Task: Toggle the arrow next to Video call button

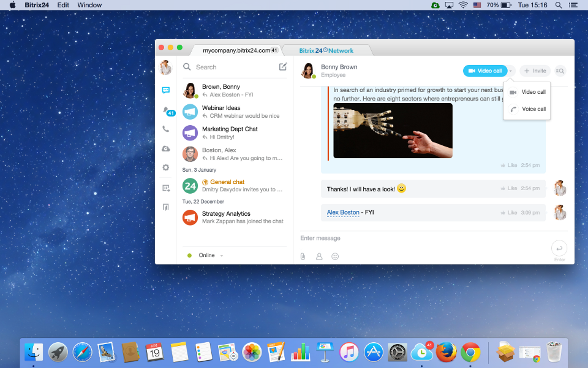Action: (511, 71)
